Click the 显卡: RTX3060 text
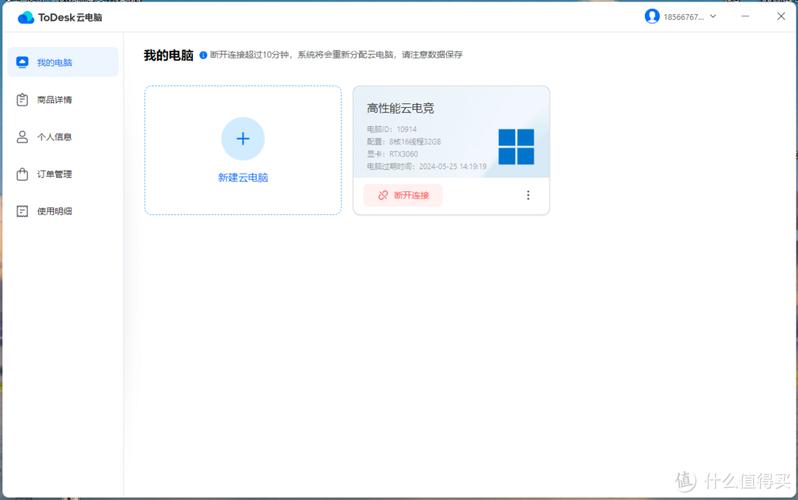The height and width of the screenshot is (500, 798). [x=392, y=154]
